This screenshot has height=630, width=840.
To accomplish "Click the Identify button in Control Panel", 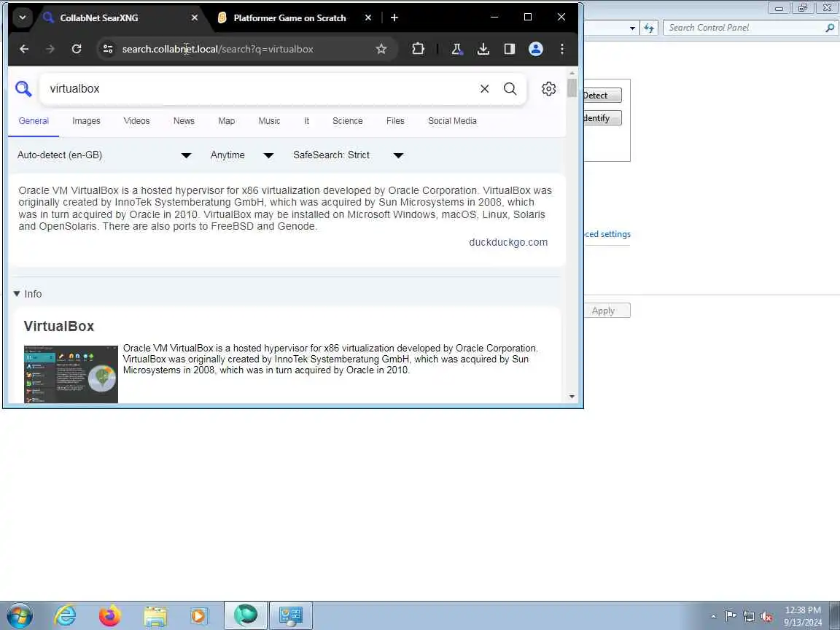I will coord(602,118).
